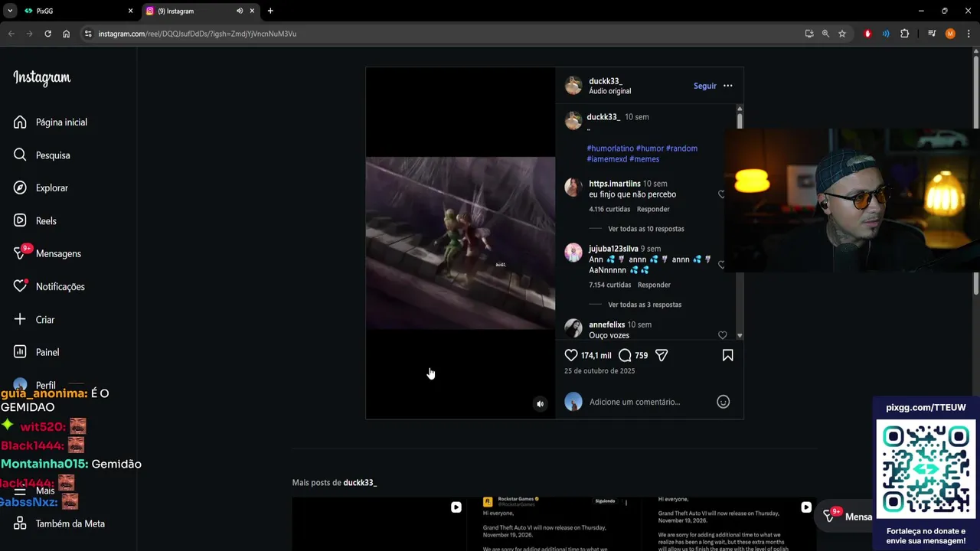The width and height of the screenshot is (980, 551).
Task: Follow duckk33_ with Seguir button
Action: [705, 86]
